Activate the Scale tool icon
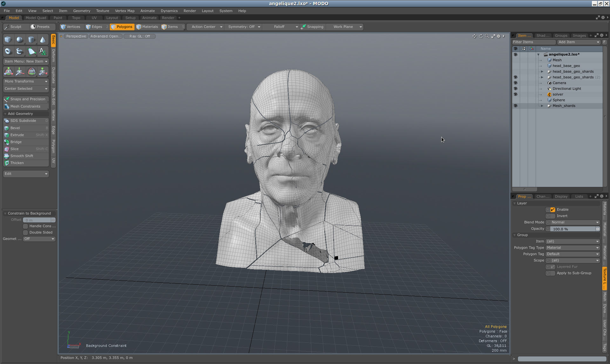Image resolution: width=610 pixels, height=364 pixels. (x=43, y=71)
